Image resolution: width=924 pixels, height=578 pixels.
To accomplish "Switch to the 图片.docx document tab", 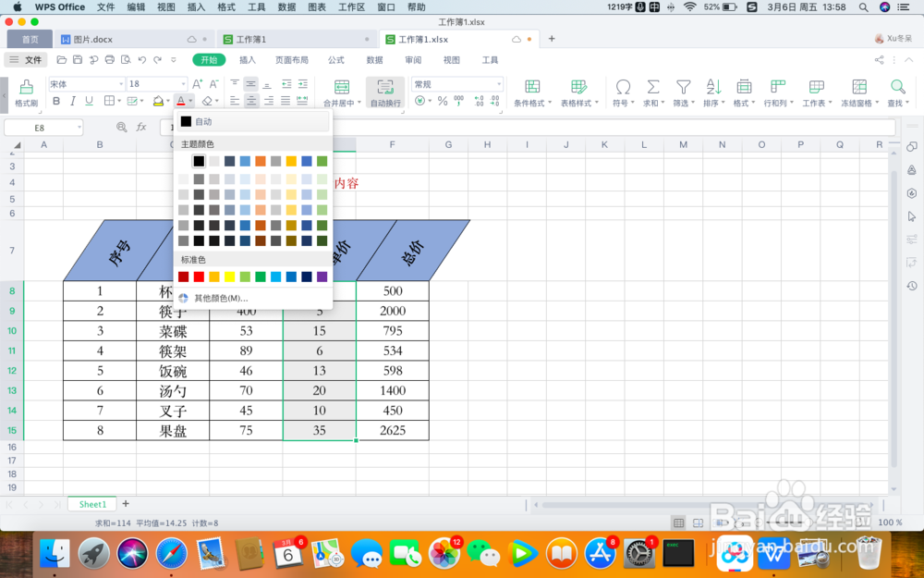I will pyautogui.click(x=134, y=39).
